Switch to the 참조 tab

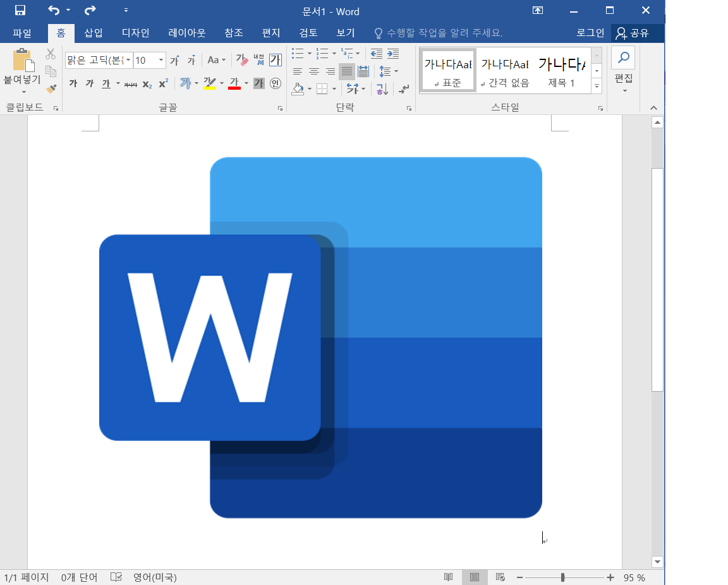pyautogui.click(x=234, y=33)
